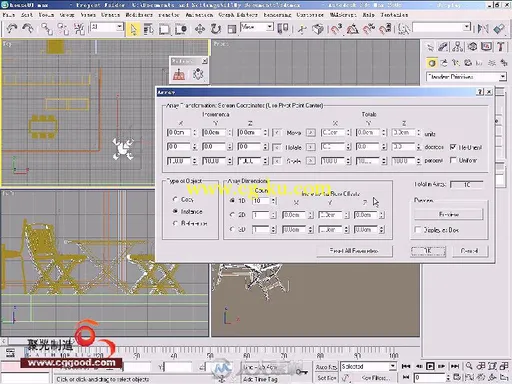Click the Move row right arrow to Totals
Screen dimensions: 512x384
[x=311, y=133]
